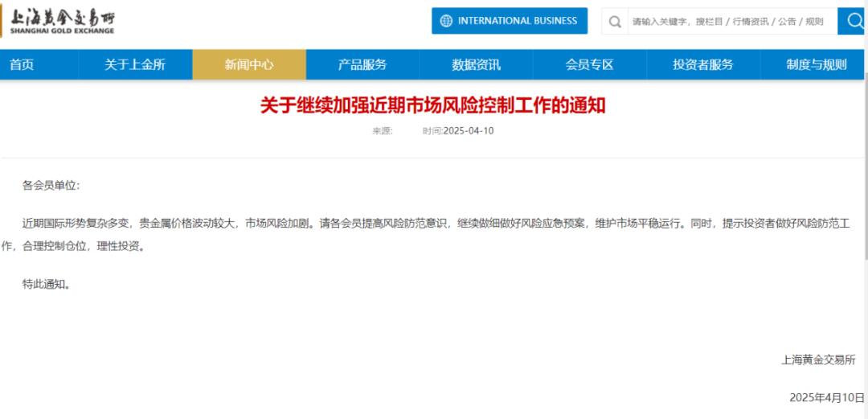Click the 来源 source label
The image size is (868, 419).
(x=382, y=131)
